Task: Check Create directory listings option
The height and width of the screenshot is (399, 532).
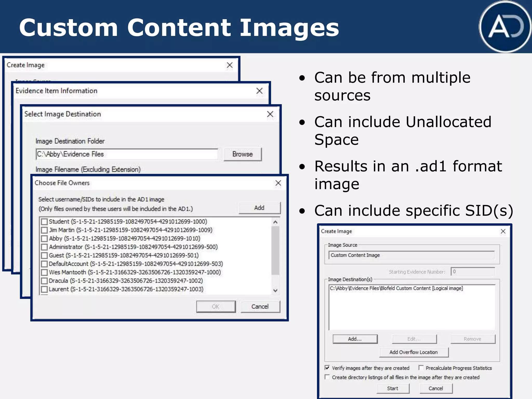Action: point(327,377)
